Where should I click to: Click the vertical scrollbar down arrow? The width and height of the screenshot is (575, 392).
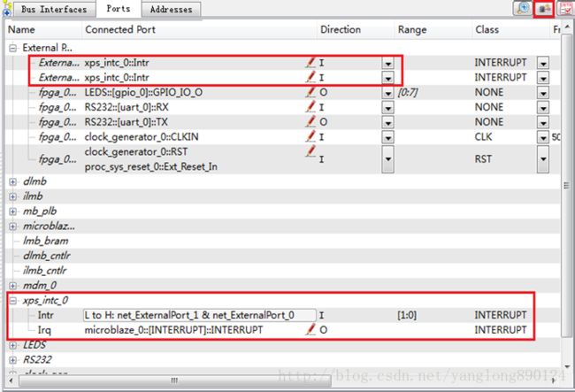567,366
